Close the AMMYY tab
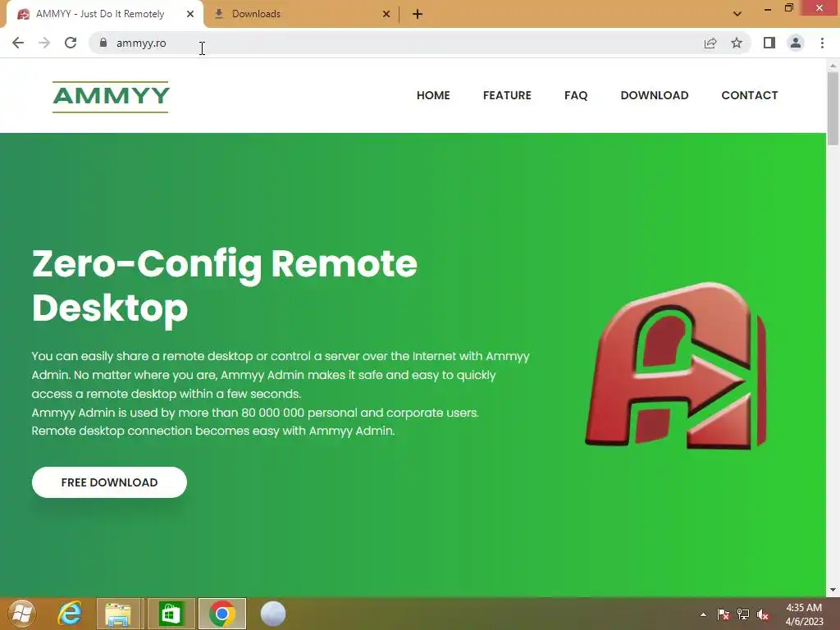Viewport: 840px width, 630px height. [190, 14]
